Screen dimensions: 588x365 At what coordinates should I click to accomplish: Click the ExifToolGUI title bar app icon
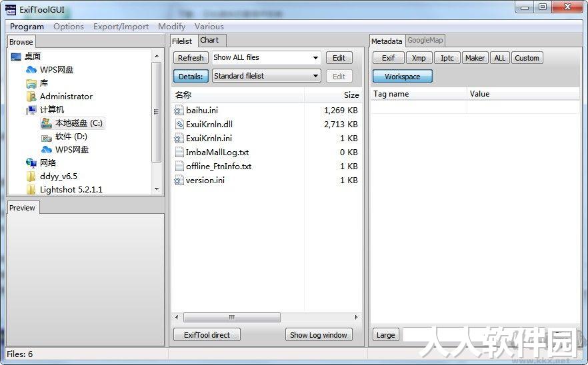click(x=11, y=10)
